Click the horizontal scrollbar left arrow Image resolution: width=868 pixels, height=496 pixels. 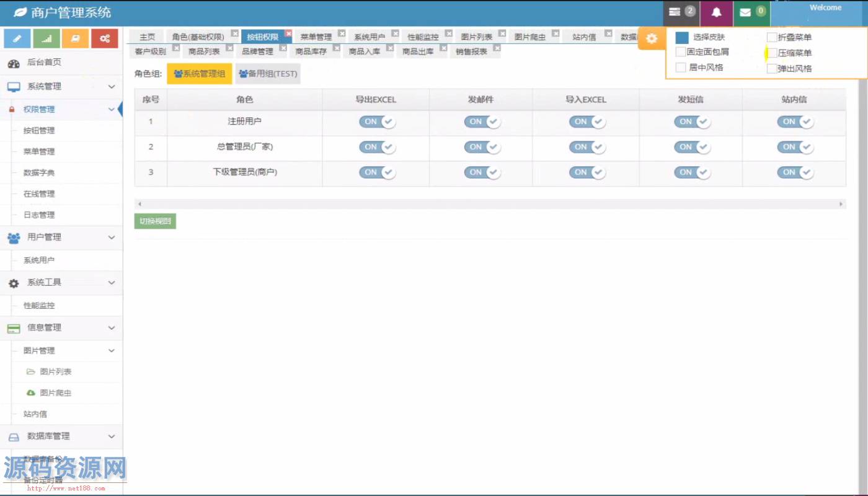pos(139,204)
